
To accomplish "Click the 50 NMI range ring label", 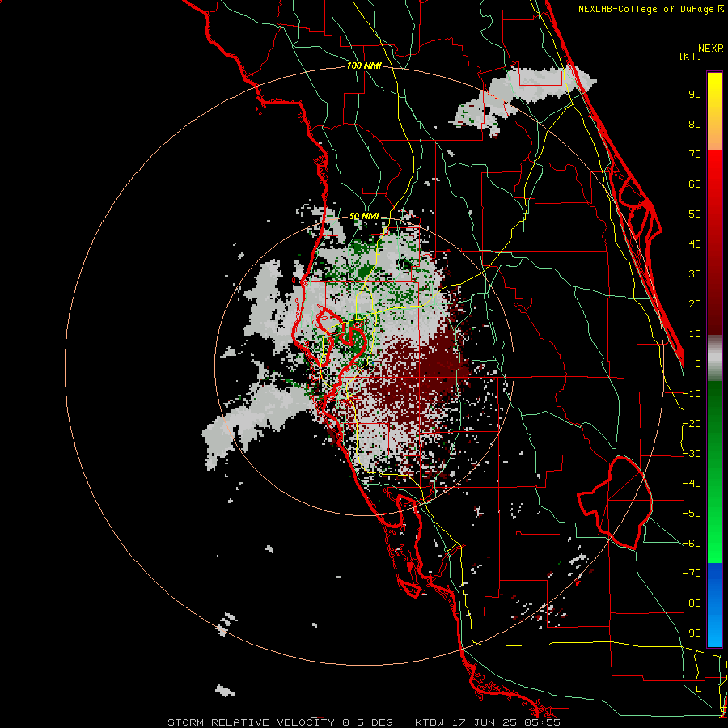I will tap(364, 216).
